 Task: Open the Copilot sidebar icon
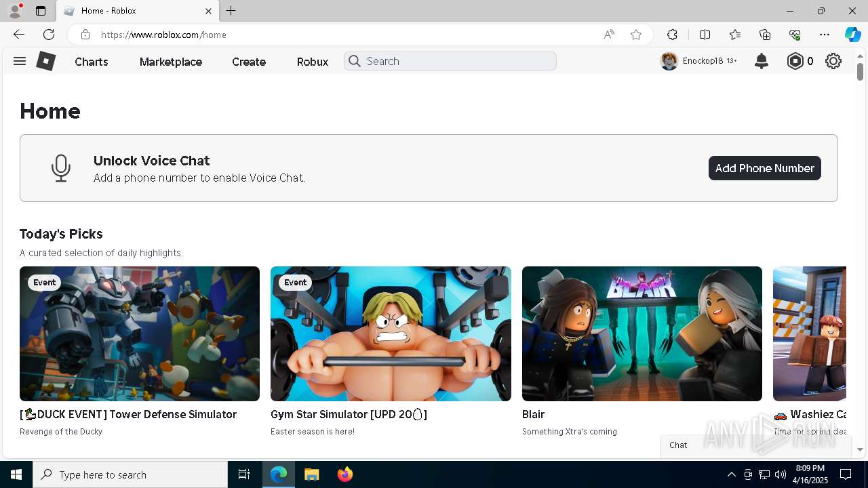pos(852,35)
